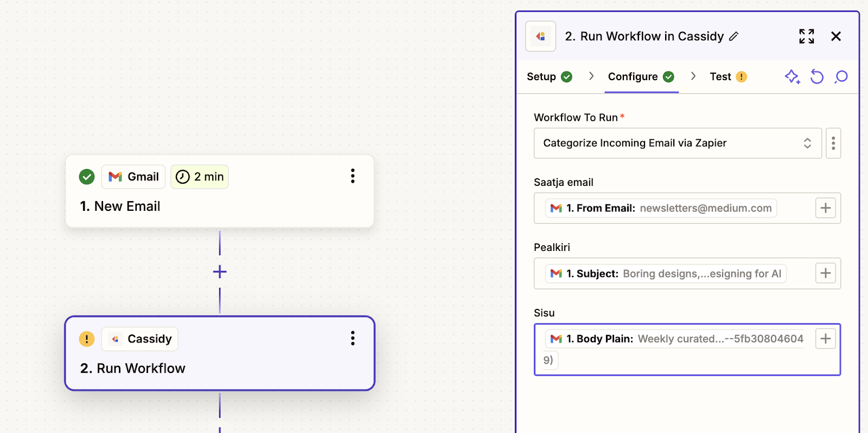Click the 'Sisu' field label

[544, 313]
